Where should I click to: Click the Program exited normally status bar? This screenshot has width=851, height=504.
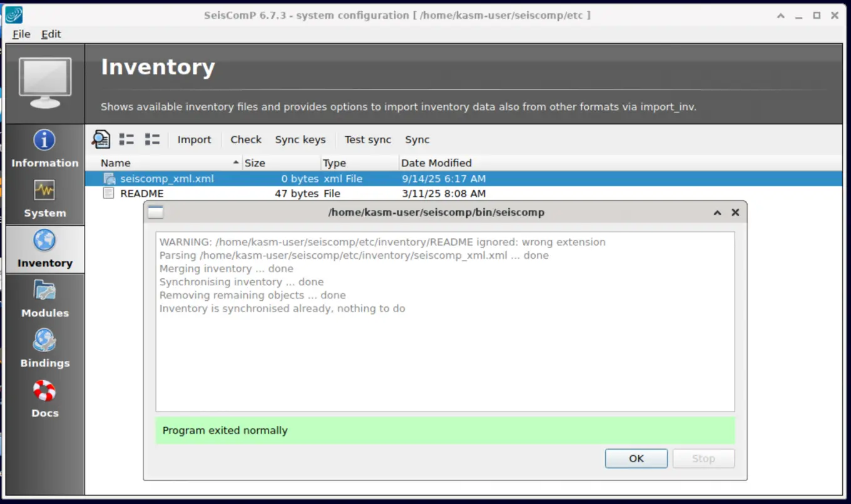445,430
